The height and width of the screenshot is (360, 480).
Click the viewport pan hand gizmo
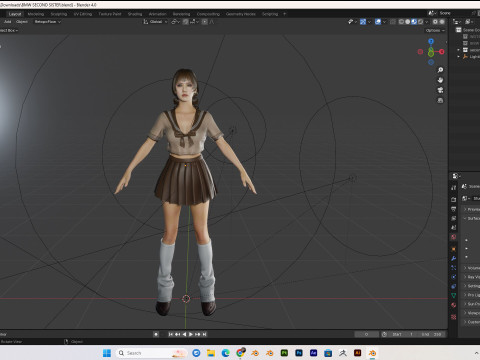click(x=440, y=80)
